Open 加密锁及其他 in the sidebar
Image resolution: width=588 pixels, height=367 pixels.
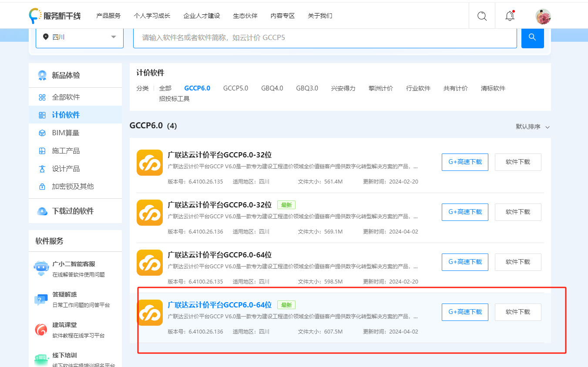pos(75,187)
